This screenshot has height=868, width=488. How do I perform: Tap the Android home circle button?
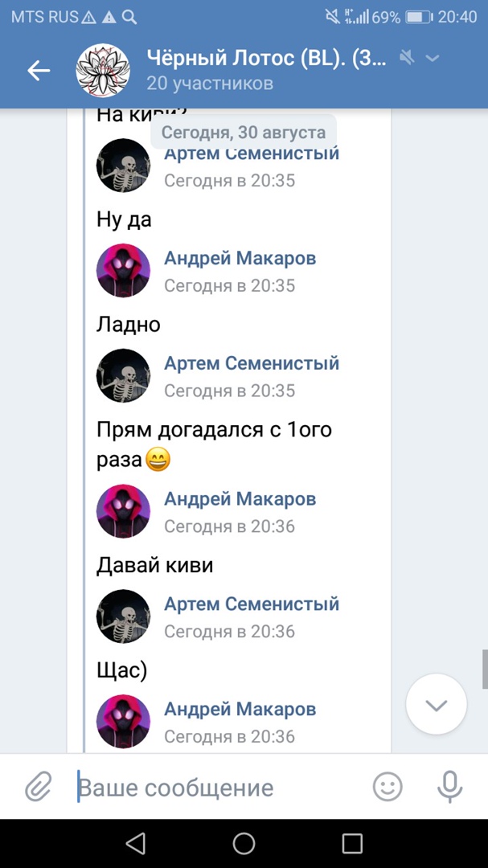point(244,843)
